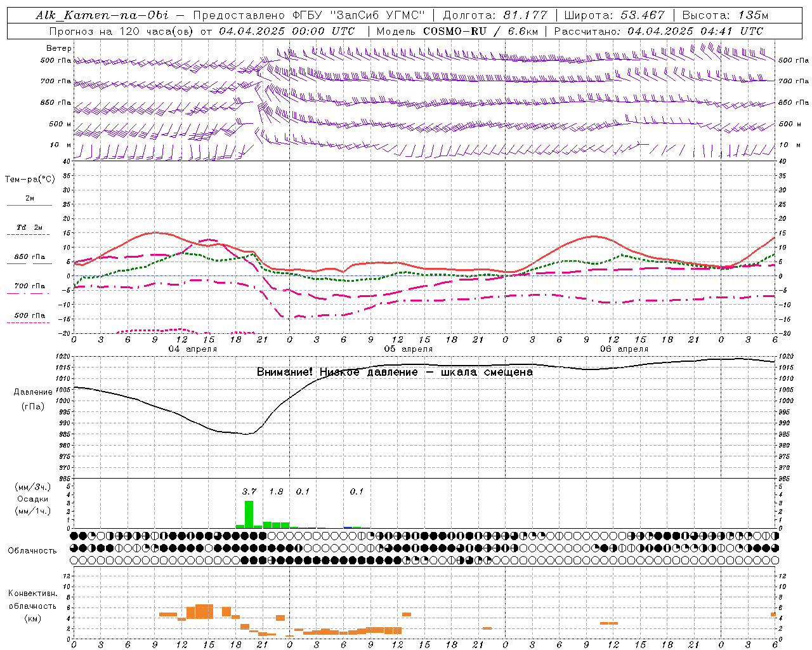812x650 pixels.
Task: Click the "Тем-ра(°C)" temperature panel label
Action: point(30,180)
